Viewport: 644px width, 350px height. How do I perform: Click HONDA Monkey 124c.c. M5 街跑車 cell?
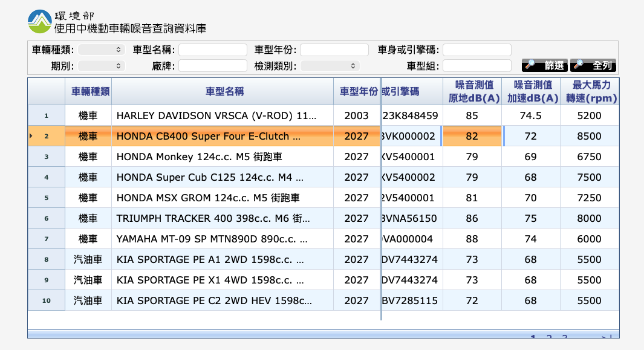click(x=223, y=157)
